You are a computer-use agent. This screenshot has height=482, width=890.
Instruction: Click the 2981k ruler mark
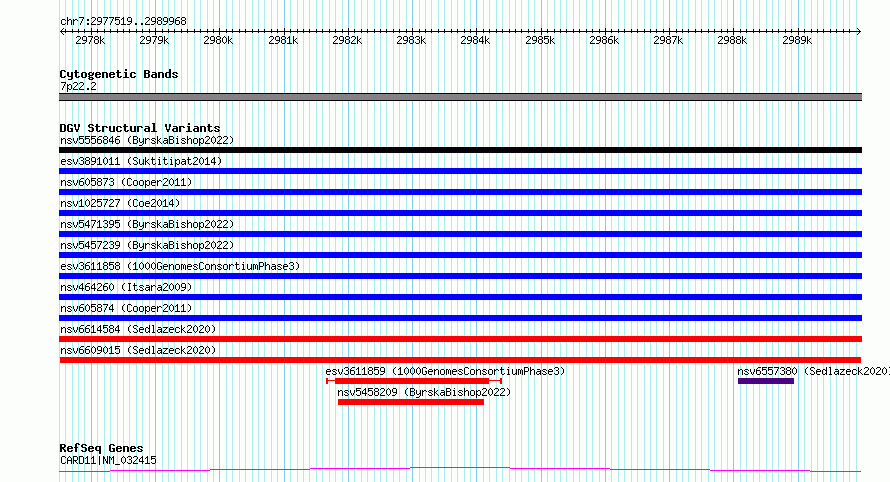point(283,40)
